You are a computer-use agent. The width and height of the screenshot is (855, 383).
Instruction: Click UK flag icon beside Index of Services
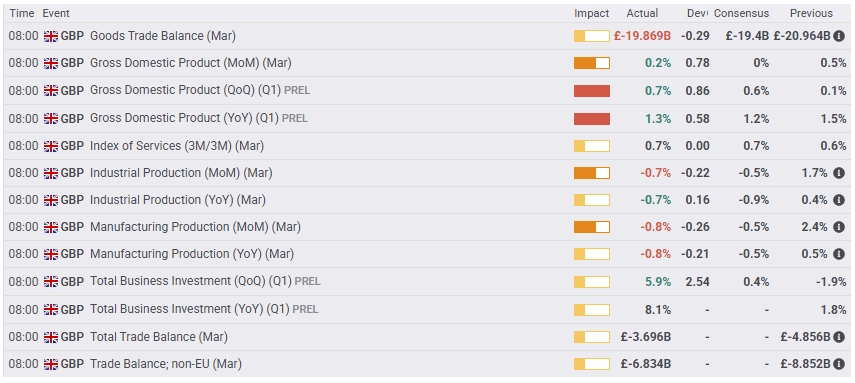51,146
